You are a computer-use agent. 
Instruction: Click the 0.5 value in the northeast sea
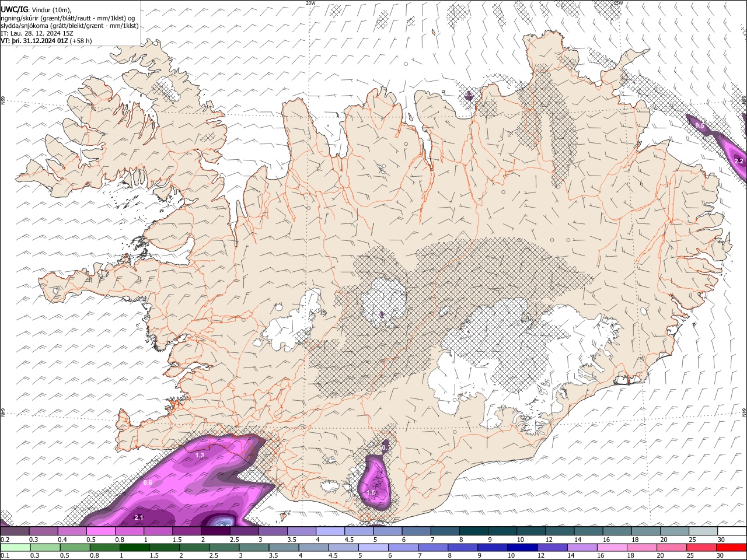(700, 125)
